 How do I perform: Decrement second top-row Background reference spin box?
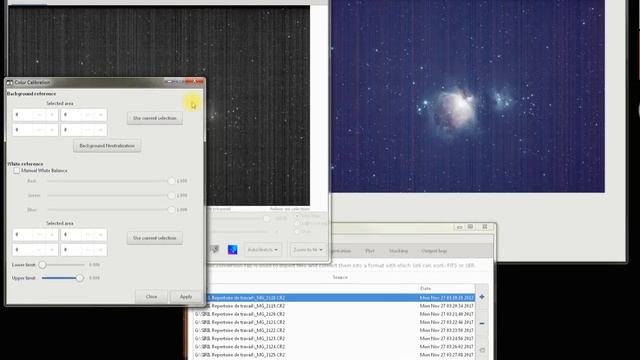point(88,115)
